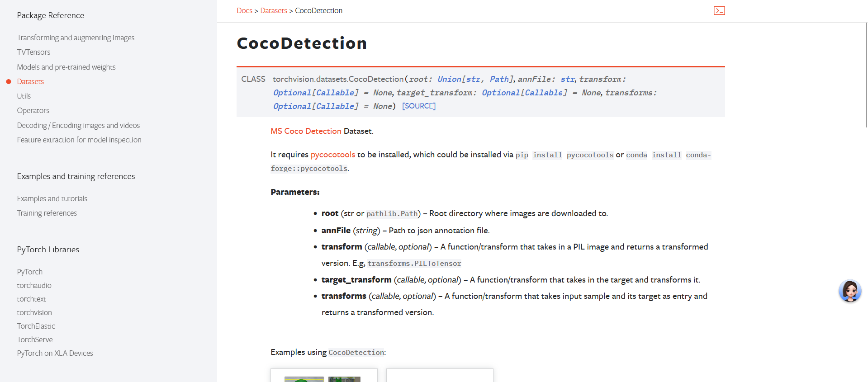Click transforms.PILToTensor code text
The height and width of the screenshot is (382, 868).
tap(414, 263)
